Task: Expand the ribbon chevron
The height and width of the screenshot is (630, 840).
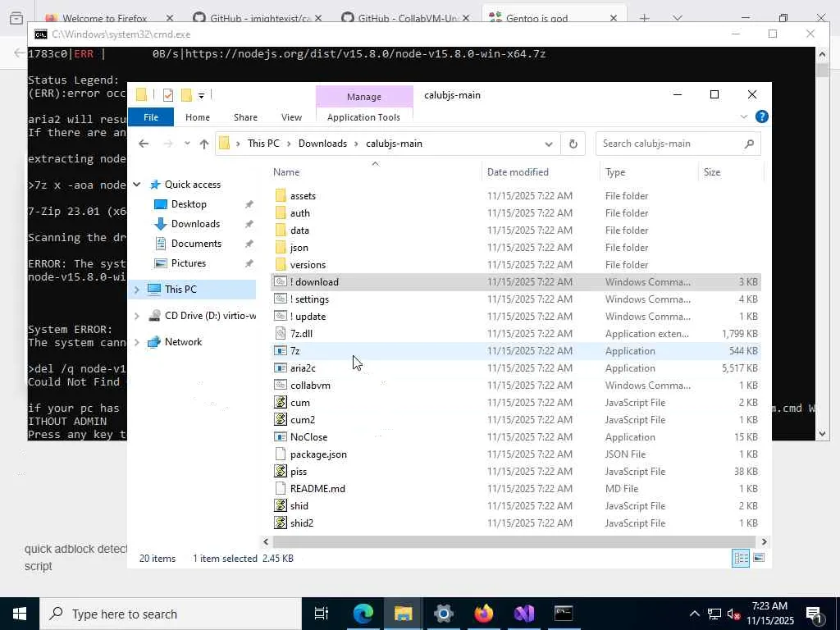Action: (743, 116)
